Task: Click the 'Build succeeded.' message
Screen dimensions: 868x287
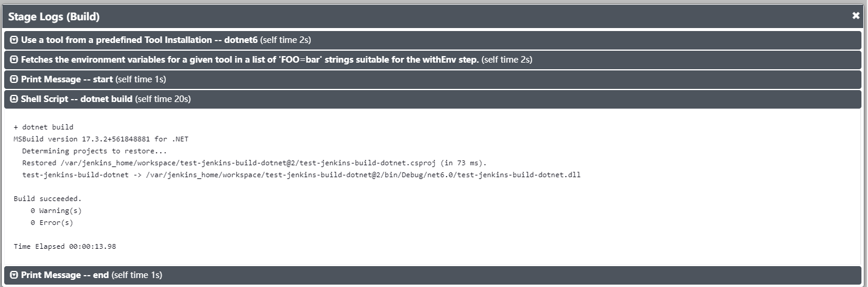Action: (48, 199)
